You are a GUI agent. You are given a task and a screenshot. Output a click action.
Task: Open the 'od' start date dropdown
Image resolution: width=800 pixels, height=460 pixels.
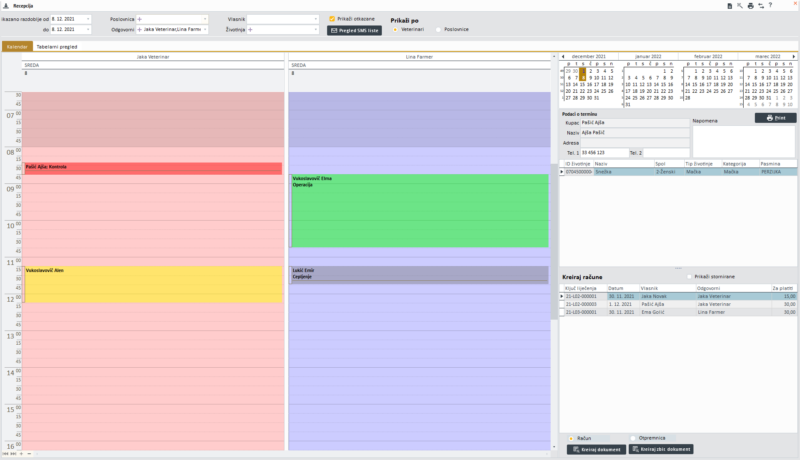click(x=88, y=19)
